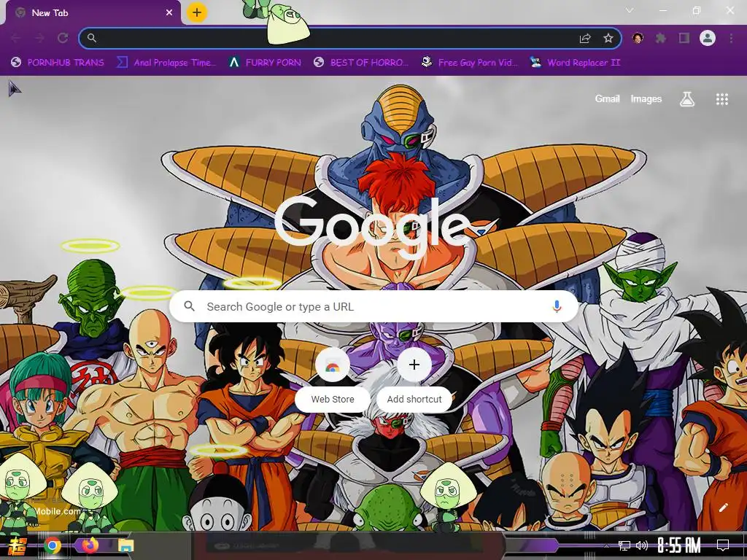Open the FURRY PORN bookmark
The width and height of the screenshot is (747, 560).
tap(265, 63)
